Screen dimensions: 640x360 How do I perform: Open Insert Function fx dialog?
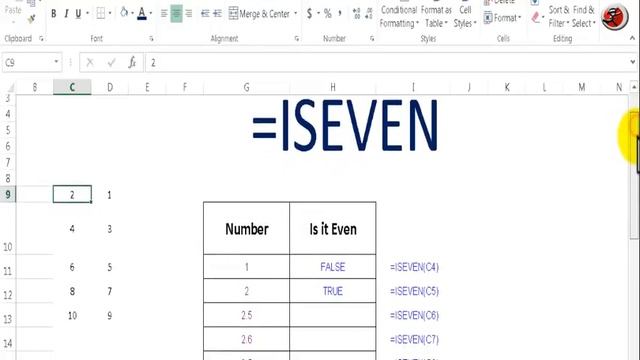click(132, 62)
